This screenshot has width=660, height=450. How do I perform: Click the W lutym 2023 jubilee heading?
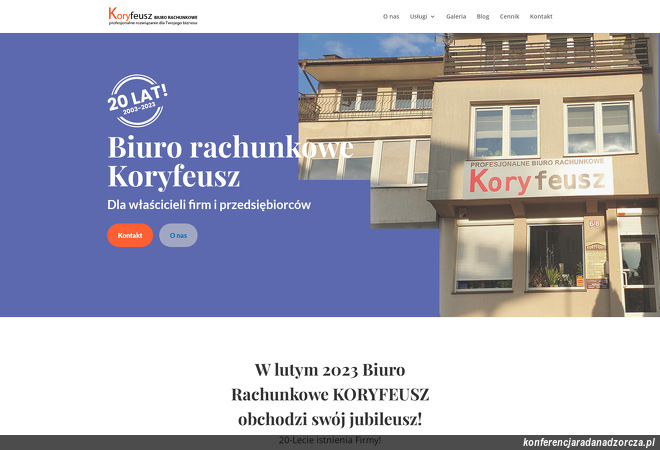point(330,394)
